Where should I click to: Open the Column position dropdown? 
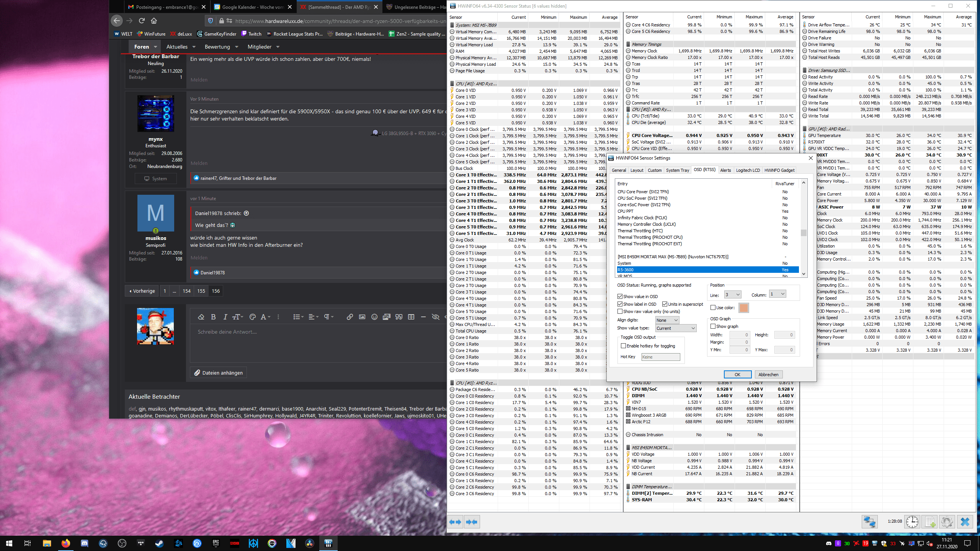777,294
